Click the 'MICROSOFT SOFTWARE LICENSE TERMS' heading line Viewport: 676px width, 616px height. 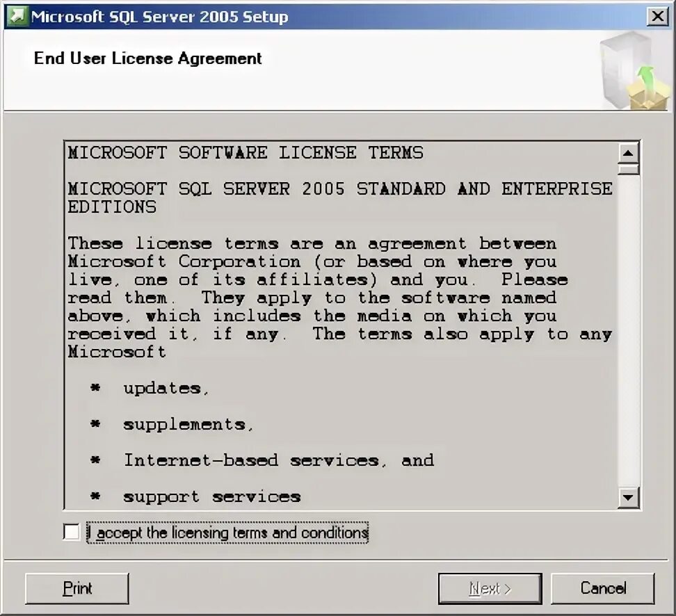pos(246,153)
